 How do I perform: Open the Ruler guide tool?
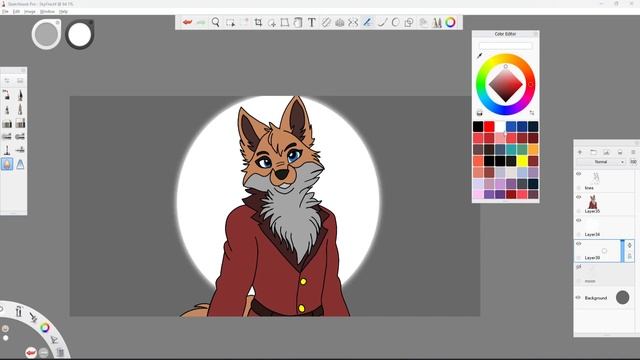coord(326,22)
